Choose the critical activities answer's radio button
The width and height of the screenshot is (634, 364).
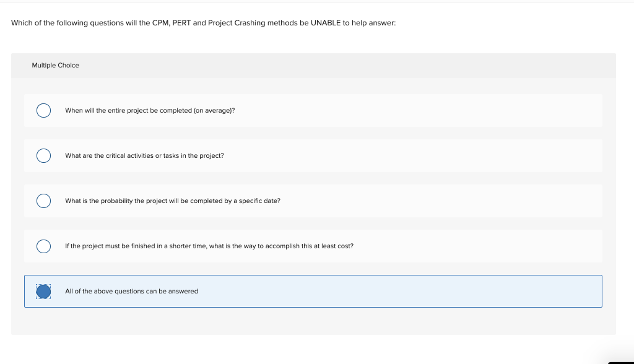43,155
